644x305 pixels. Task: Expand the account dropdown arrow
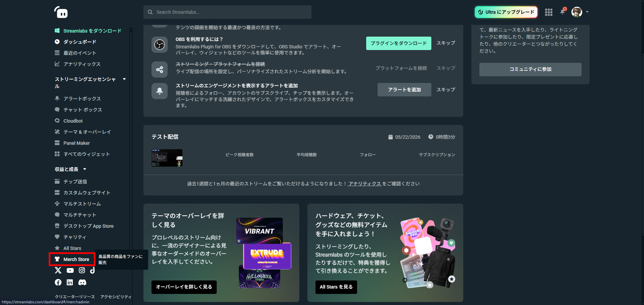[587, 12]
